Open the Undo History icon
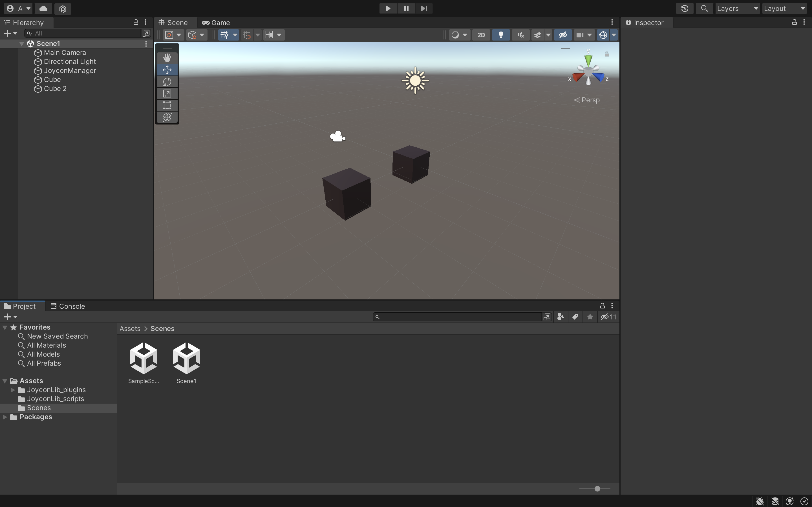This screenshot has height=507, width=812. [x=685, y=8]
